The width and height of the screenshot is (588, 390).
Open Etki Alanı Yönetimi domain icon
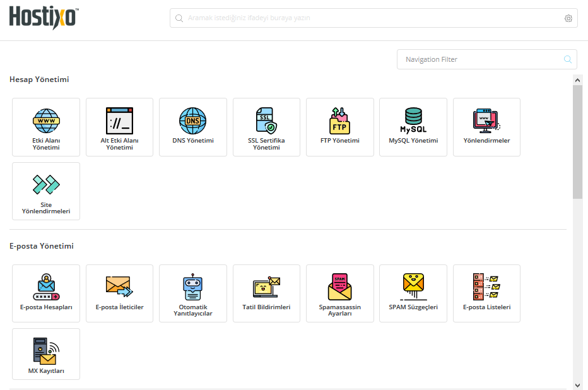(46, 120)
